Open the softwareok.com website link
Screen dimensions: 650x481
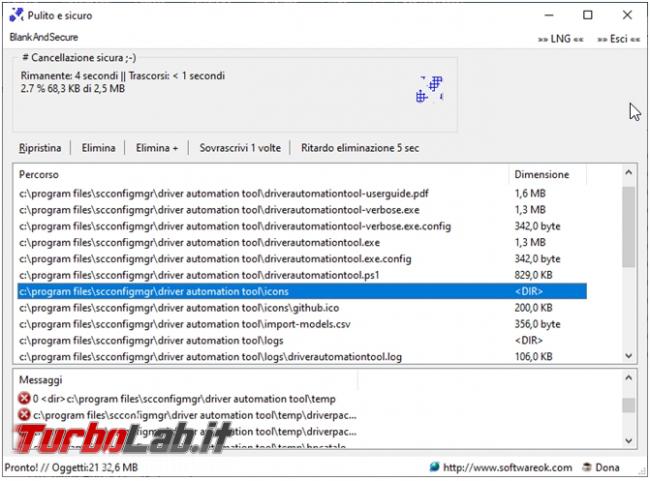tap(507, 467)
